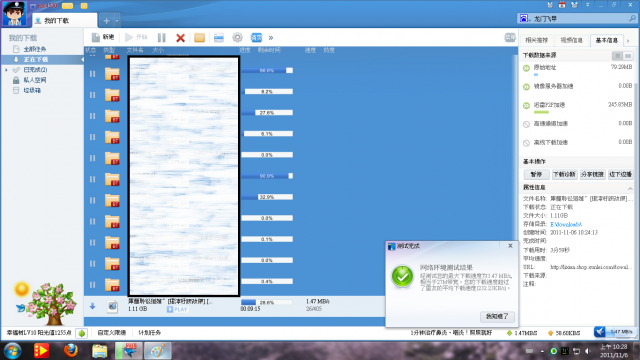The height and width of the screenshot is (360, 640).
Task: Open 垃圾箱 trash in the sidebar
Action: pyautogui.click(x=32, y=90)
